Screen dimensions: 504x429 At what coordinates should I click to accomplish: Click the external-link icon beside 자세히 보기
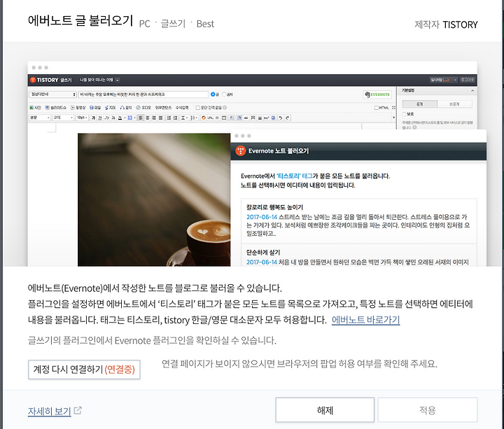pyautogui.click(x=78, y=410)
